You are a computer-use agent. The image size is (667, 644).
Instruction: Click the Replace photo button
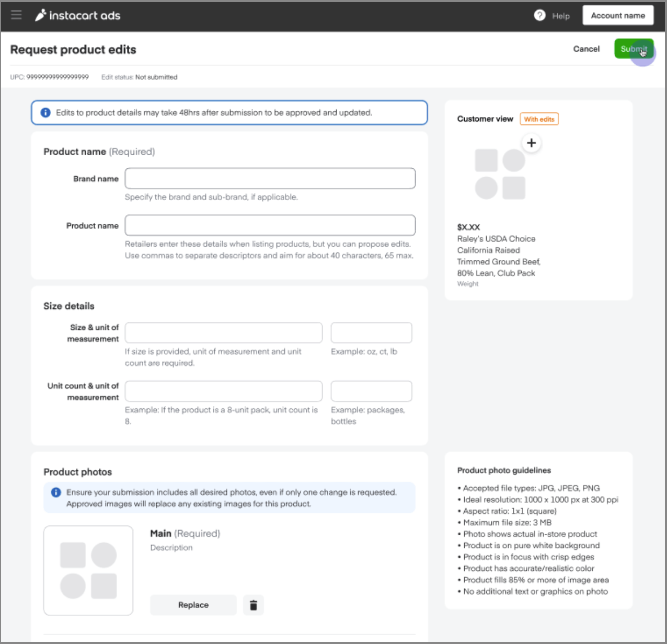click(x=193, y=605)
